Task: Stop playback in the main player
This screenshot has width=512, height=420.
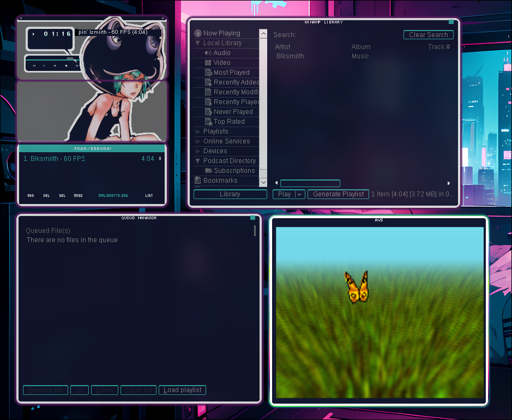Action: [x=67, y=65]
